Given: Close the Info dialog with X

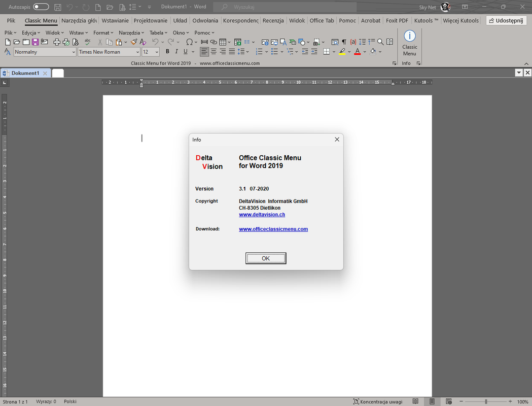Looking at the screenshot, I should [337, 140].
